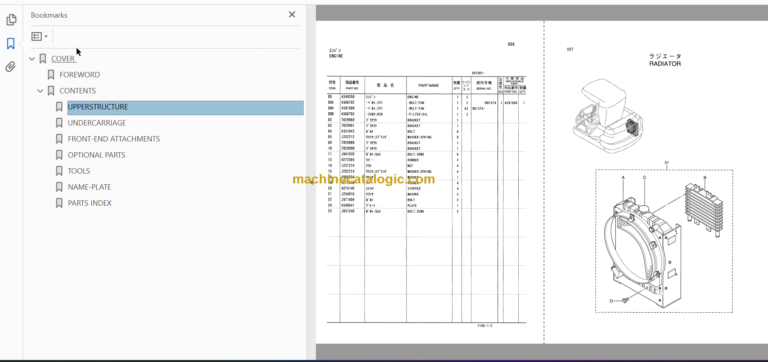
Task: Click the radiator exploded diagram
Action: click(x=664, y=241)
